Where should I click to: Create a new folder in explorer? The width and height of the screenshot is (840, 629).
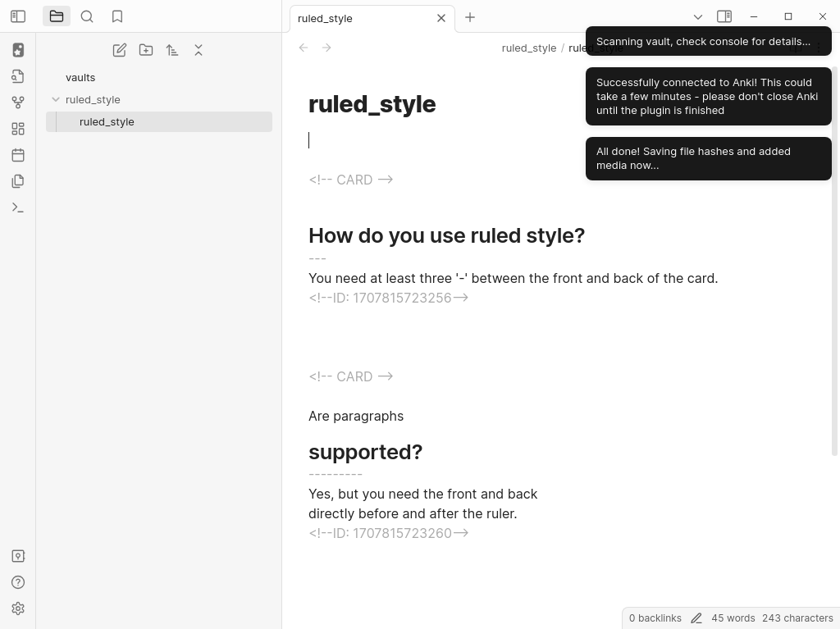click(x=146, y=50)
